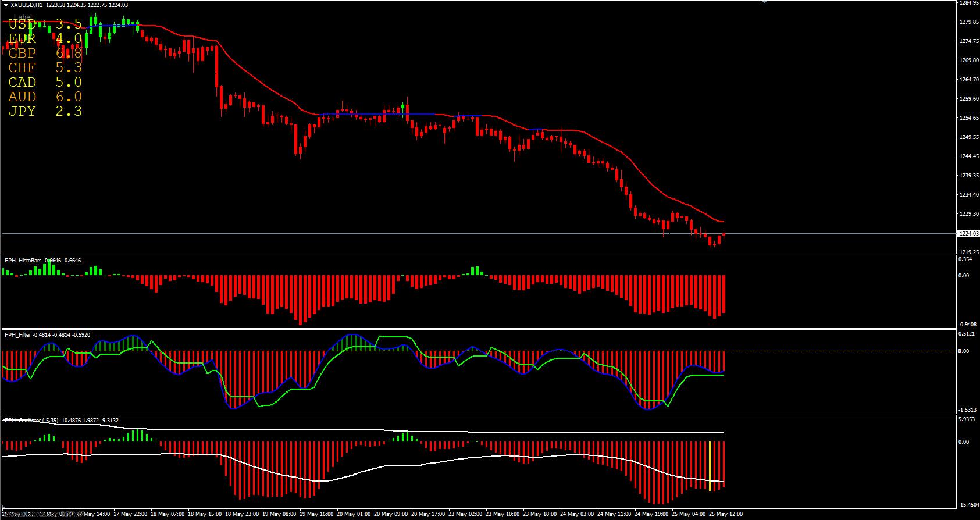Image resolution: width=980 pixels, height=520 pixels.
Task: Open the XAUUSD,H1 chart title arrow menu
Action: pos(6,5)
